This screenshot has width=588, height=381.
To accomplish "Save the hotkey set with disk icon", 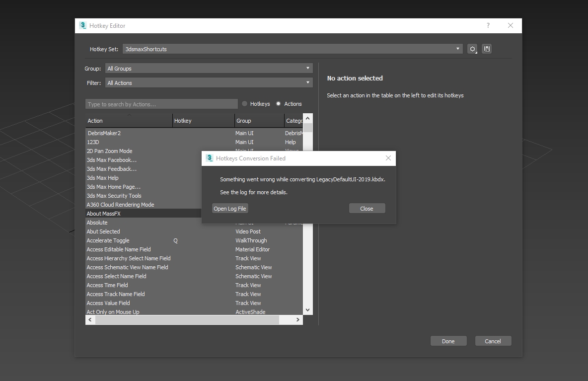I will coord(487,49).
